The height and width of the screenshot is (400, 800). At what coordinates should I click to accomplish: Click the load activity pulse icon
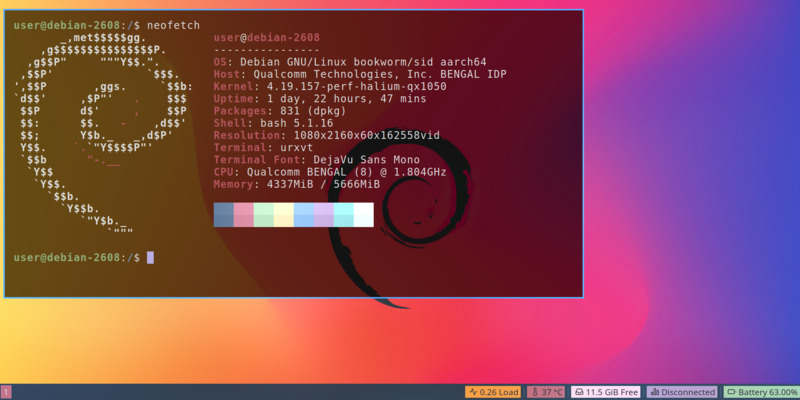(x=473, y=392)
